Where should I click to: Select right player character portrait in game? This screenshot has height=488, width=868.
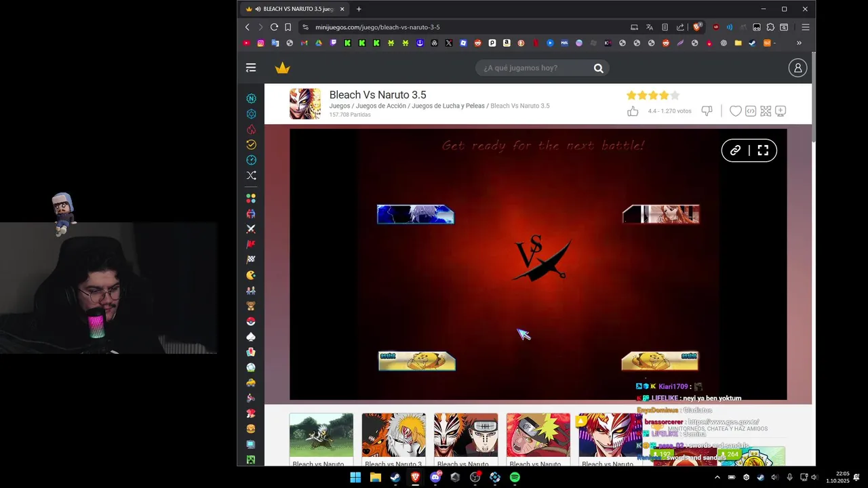(660, 214)
